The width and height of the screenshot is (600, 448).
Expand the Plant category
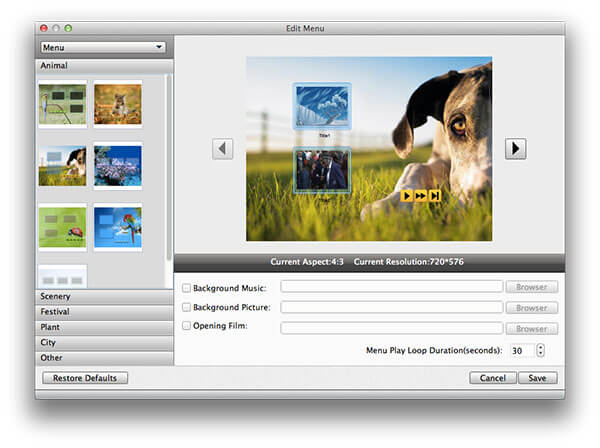click(104, 327)
